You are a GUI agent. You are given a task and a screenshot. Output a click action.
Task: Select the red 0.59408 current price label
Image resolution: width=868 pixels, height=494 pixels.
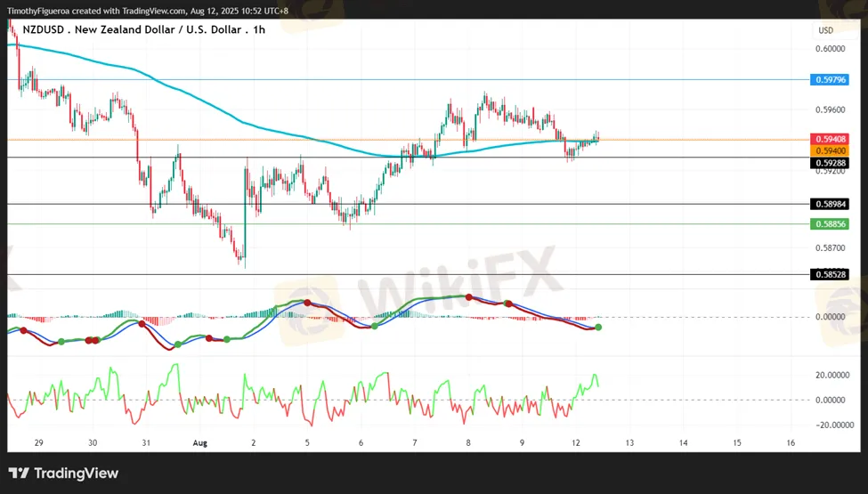click(x=829, y=140)
